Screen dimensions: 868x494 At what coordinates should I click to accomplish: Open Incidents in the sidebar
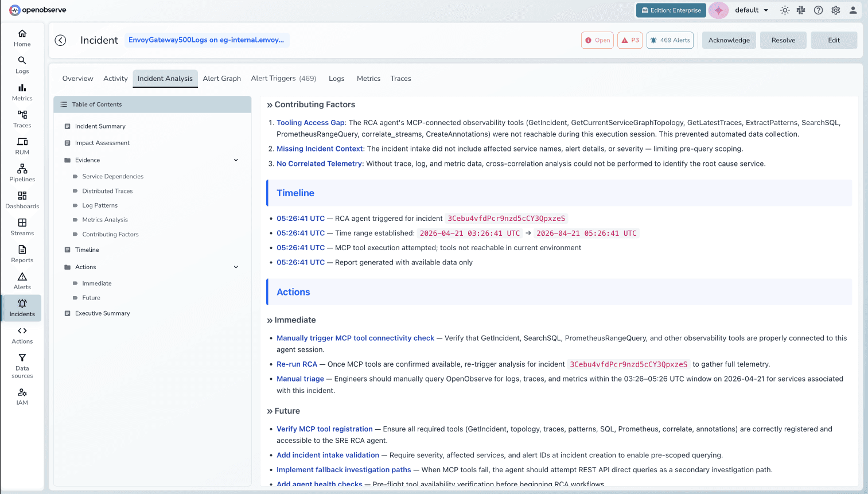pyautogui.click(x=22, y=308)
